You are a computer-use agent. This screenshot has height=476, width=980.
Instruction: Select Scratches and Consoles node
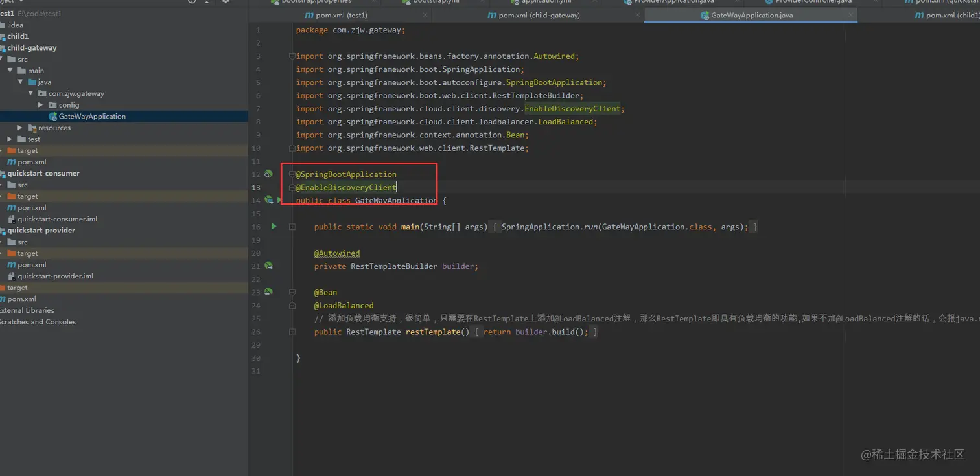tap(38, 322)
